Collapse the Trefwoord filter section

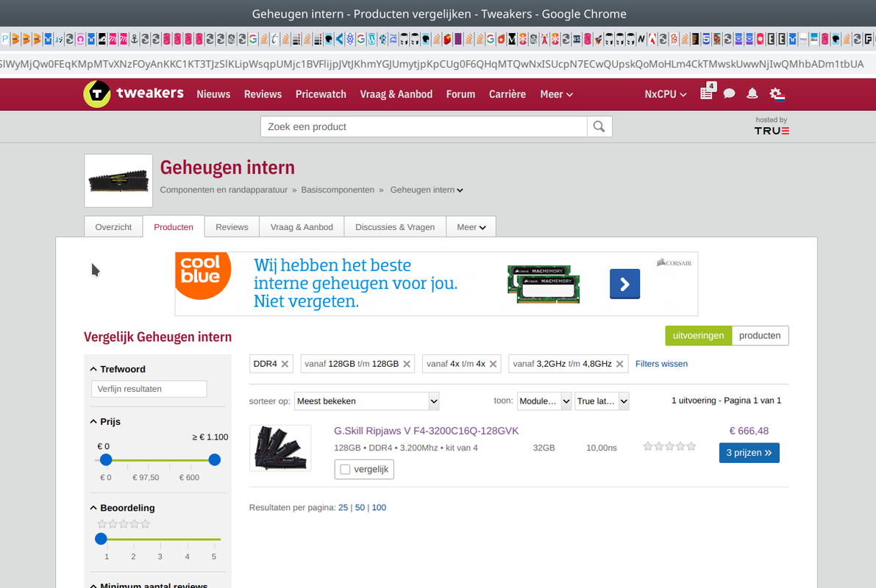click(x=118, y=369)
